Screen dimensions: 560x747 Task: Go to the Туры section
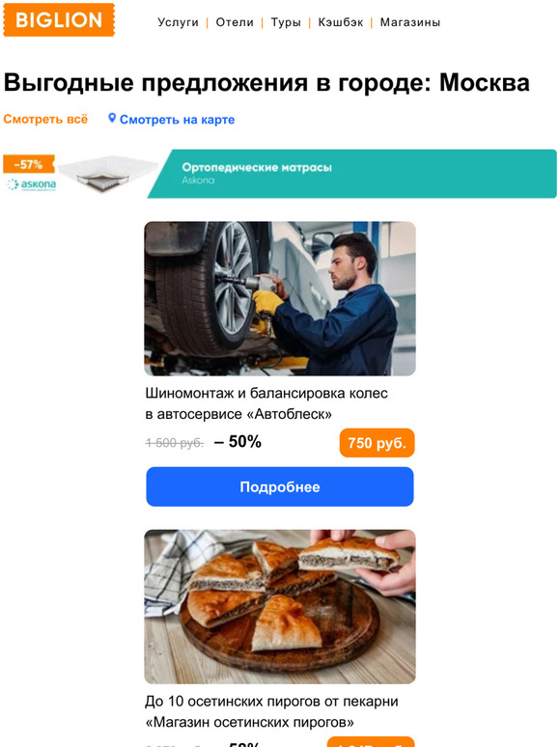click(x=286, y=22)
